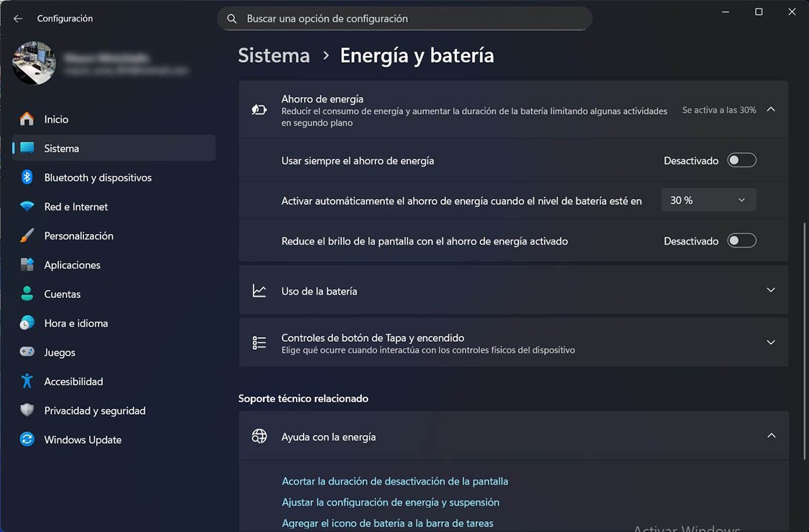This screenshot has height=532, width=809.
Task: Expand the Uso de la batería section
Action: 771,291
